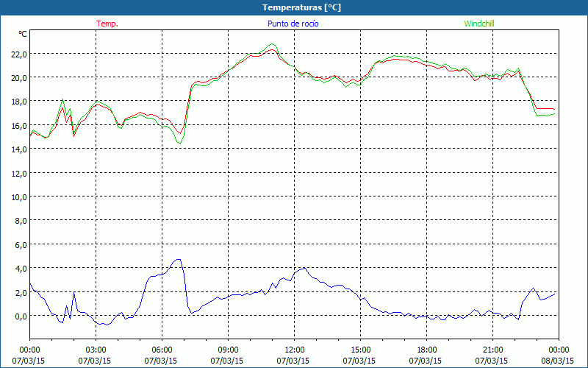Select the green Windchill legend label
This screenshot has width=588, height=368.
pos(479,24)
